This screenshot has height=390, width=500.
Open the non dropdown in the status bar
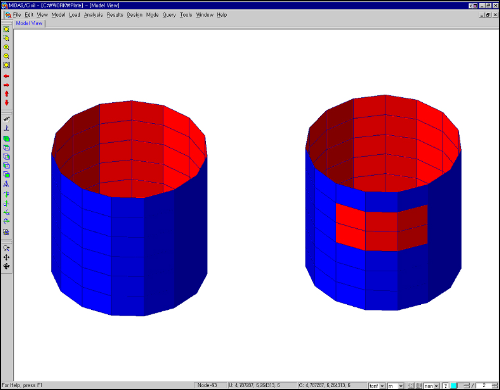coord(431,386)
